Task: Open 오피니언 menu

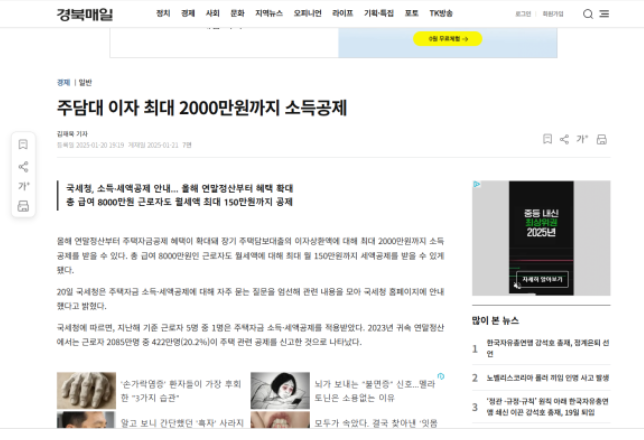Action: pos(308,14)
